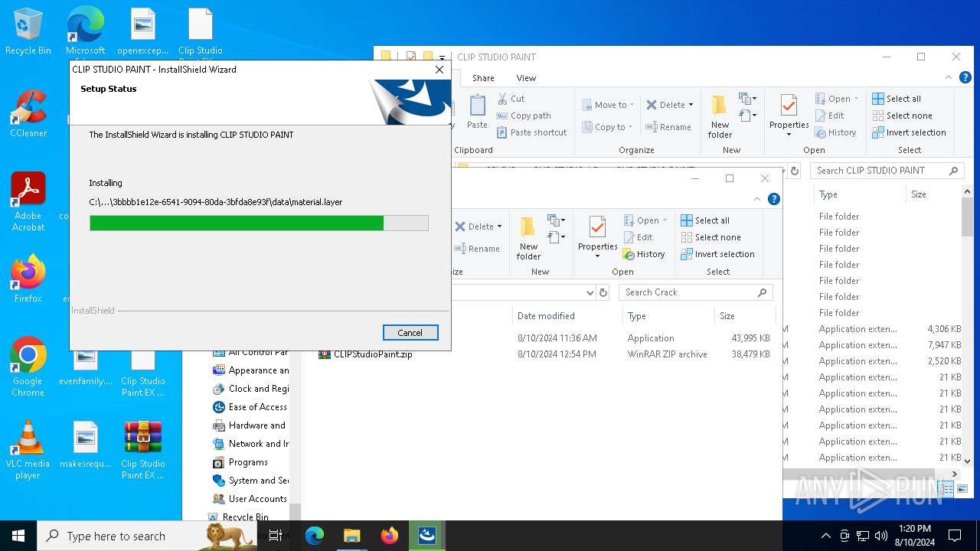Open the Windows Start menu

18,536
